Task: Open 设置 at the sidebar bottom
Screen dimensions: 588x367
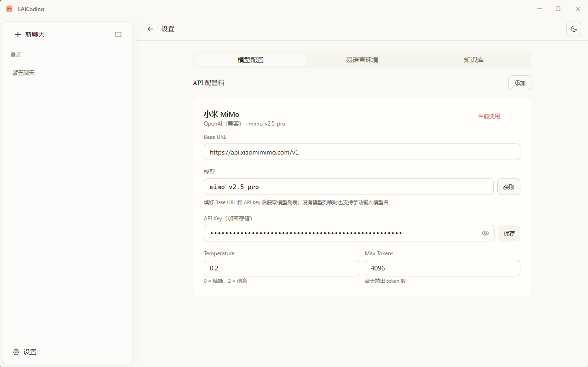Action: click(x=24, y=352)
